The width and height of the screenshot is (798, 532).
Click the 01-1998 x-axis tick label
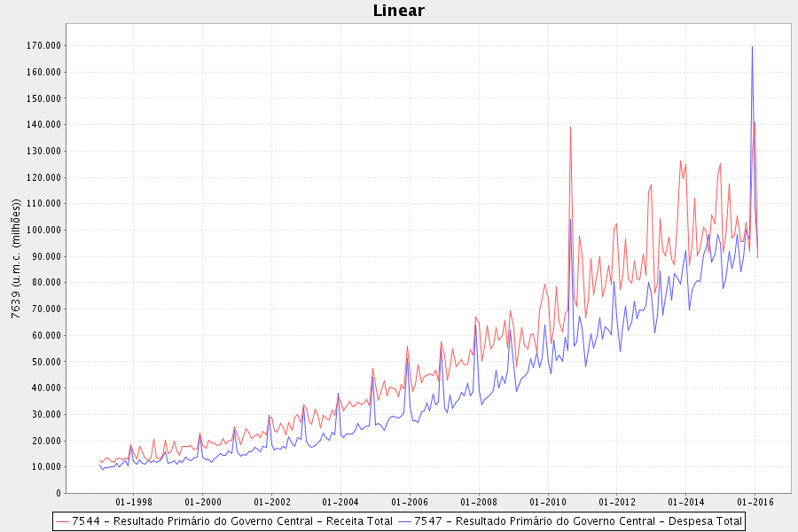pos(134,502)
